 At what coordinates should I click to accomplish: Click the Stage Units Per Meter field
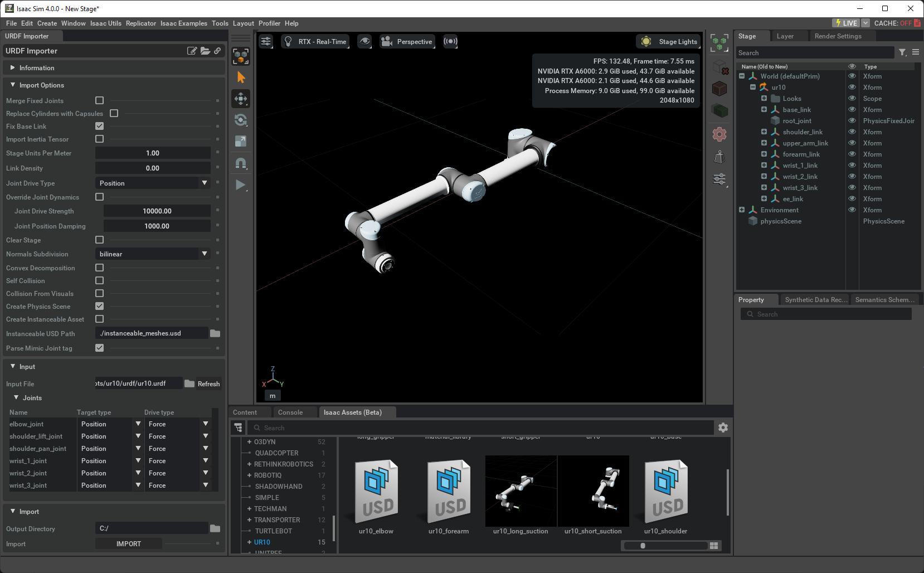[153, 153]
